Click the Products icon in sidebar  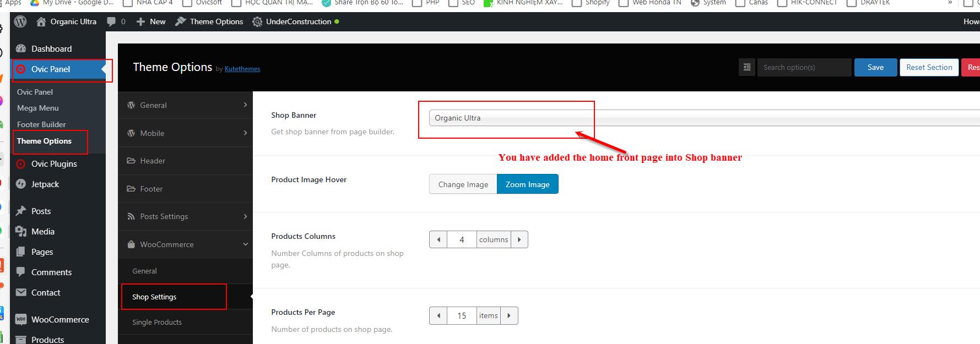coord(21,340)
